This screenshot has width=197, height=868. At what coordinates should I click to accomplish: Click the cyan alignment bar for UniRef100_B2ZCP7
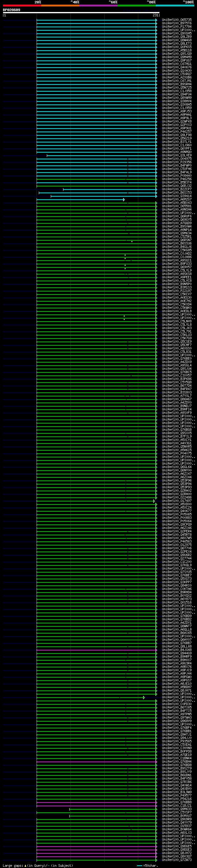coord(110,189)
